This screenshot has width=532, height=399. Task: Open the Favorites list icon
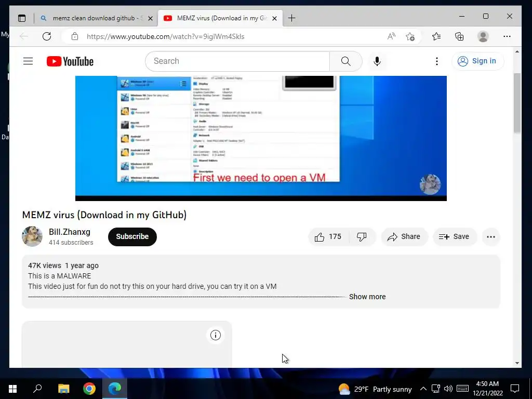click(436, 36)
